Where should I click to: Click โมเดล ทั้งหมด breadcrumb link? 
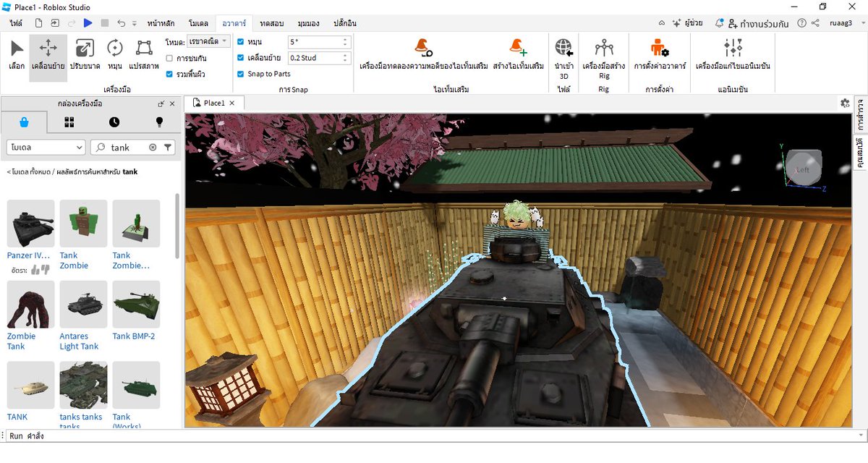tap(30, 172)
